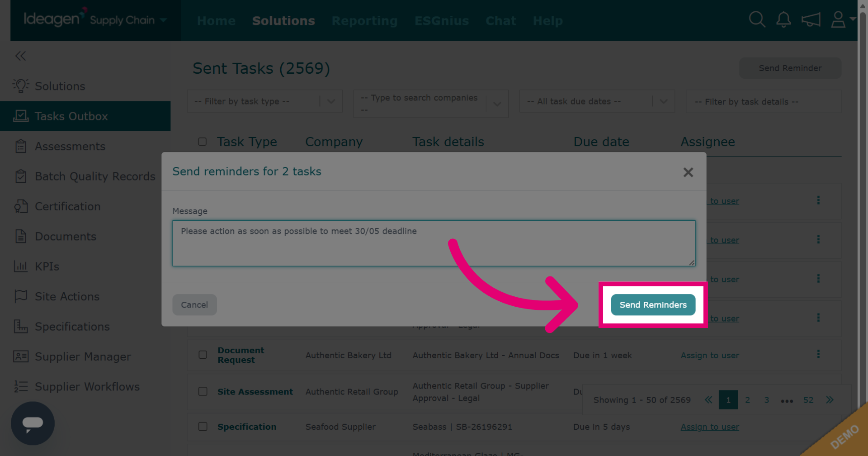
Task: Open the Document Request task link
Action: (x=241, y=355)
